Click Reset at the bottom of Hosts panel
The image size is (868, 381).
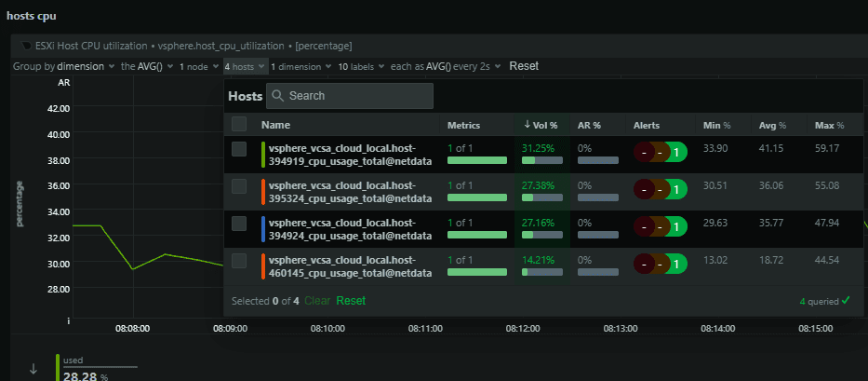coord(351,301)
